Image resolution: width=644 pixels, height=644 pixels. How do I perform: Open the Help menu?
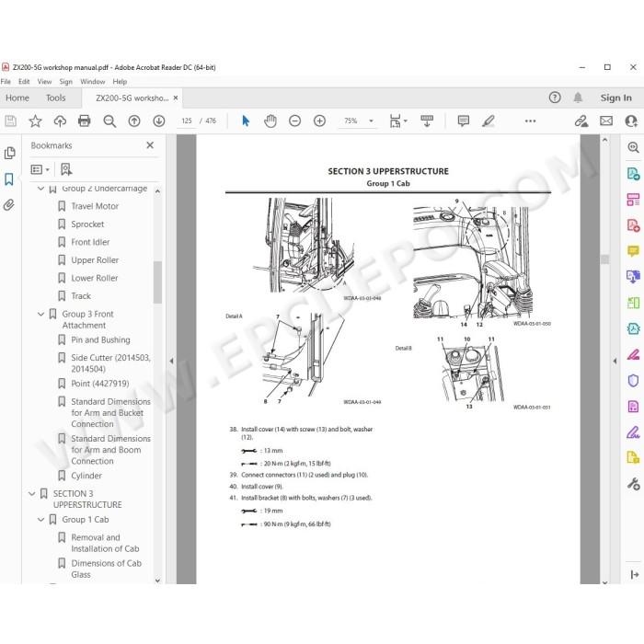click(x=120, y=82)
